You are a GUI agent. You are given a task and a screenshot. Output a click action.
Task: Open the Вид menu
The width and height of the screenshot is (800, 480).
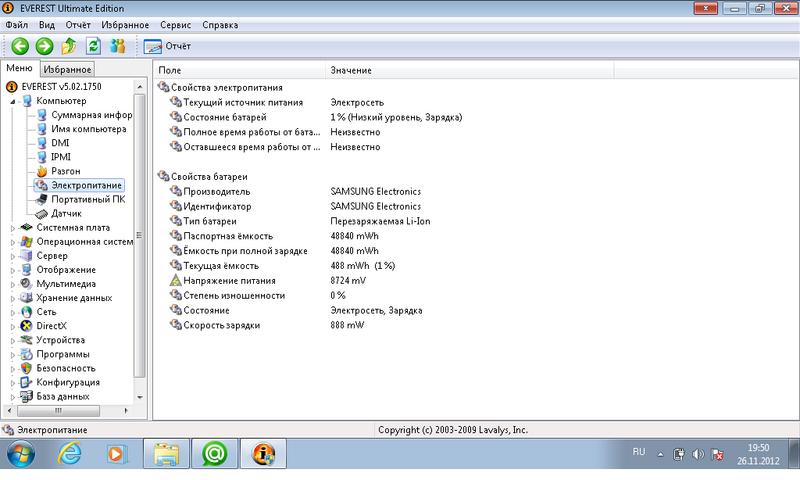click(47, 25)
